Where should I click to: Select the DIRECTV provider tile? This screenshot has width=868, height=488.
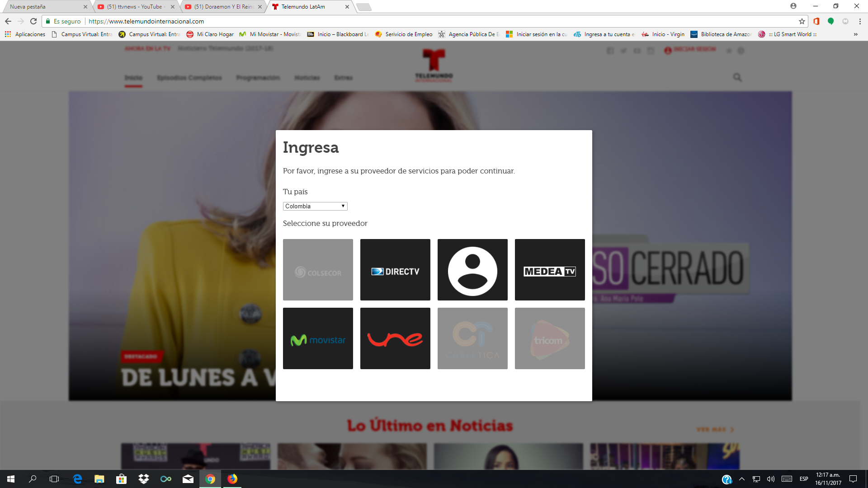point(395,270)
